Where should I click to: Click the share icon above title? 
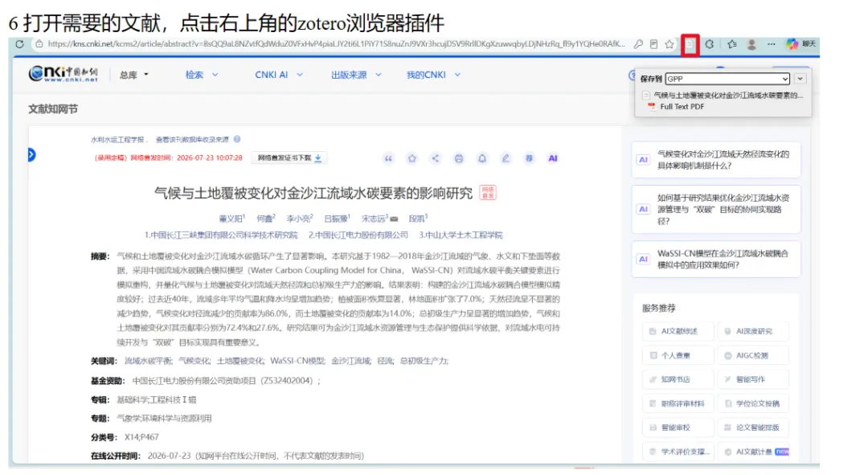(x=435, y=159)
